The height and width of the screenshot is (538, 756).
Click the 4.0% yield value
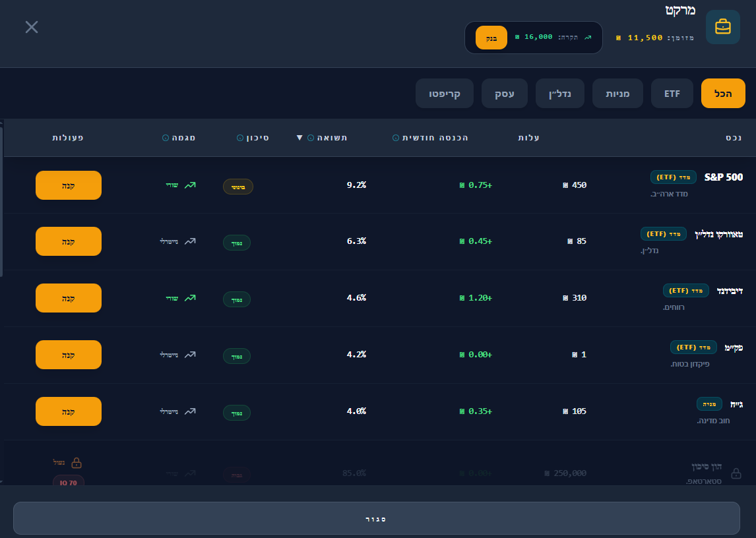pos(356,411)
